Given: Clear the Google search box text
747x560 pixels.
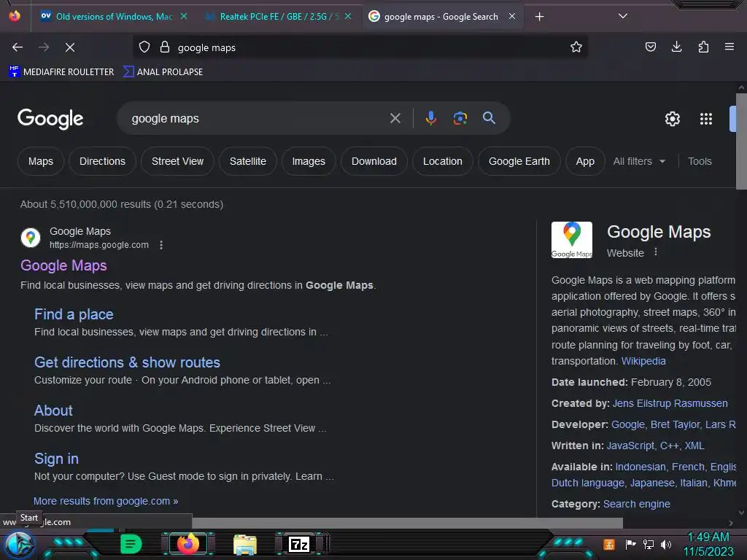Looking at the screenshot, I should [x=395, y=118].
